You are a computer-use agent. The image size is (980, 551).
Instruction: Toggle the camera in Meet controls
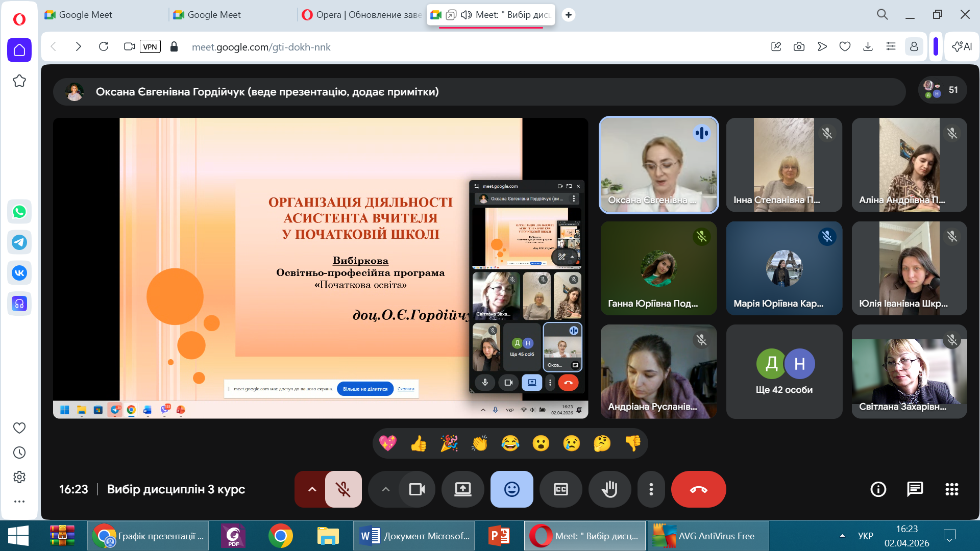point(417,489)
